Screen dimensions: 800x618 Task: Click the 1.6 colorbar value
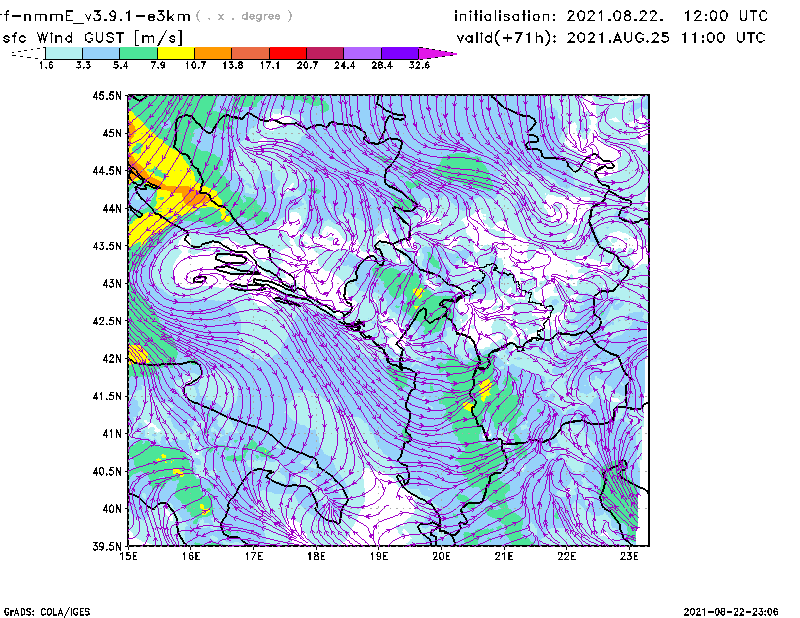(x=46, y=65)
